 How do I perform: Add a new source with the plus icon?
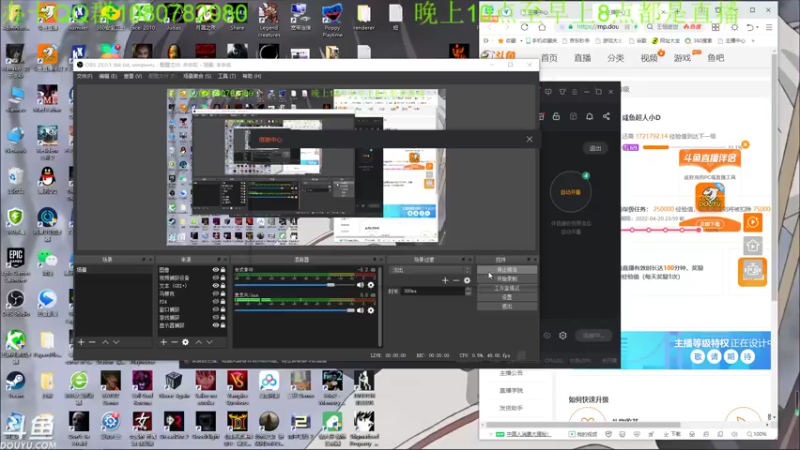pos(163,342)
